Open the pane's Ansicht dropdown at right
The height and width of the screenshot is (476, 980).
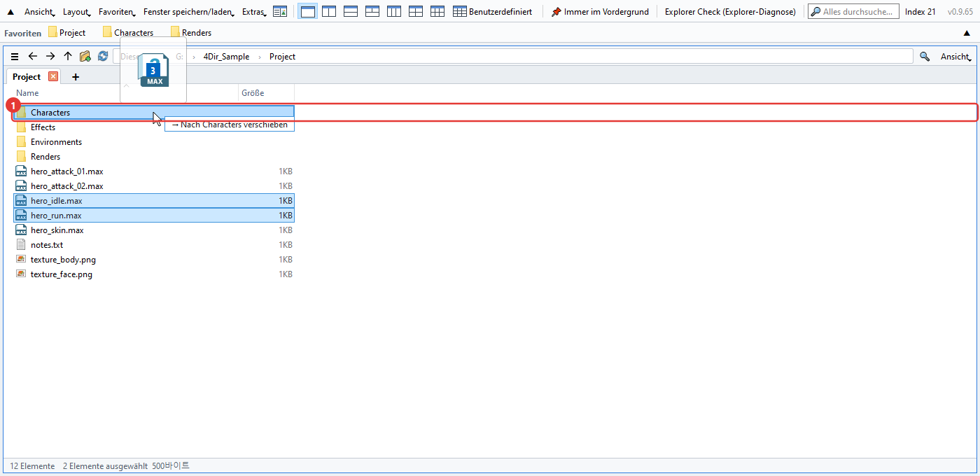[955, 57]
